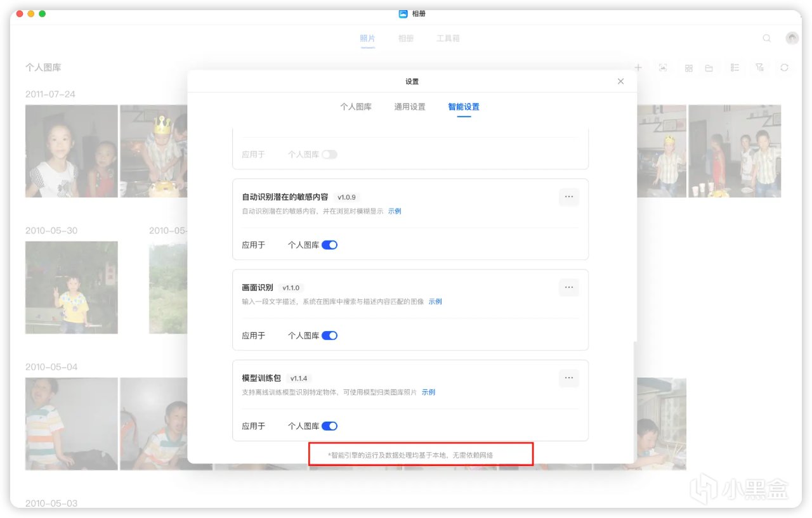Open 示例 link for 自动识别潜在的敏感内容

click(x=395, y=211)
